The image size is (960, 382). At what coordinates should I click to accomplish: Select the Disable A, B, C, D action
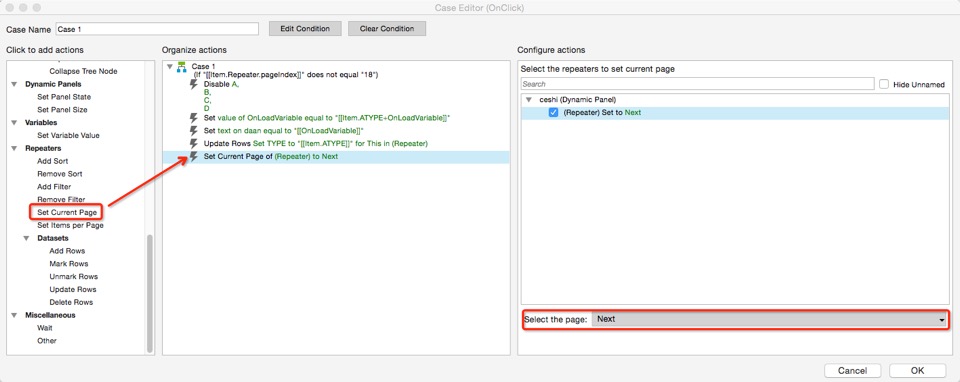click(x=222, y=96)
